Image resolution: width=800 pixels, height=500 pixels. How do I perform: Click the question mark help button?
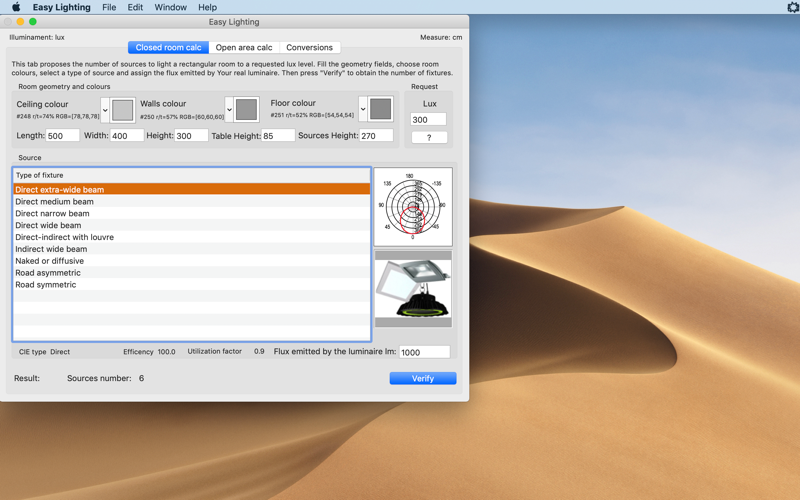click(429, 137)
